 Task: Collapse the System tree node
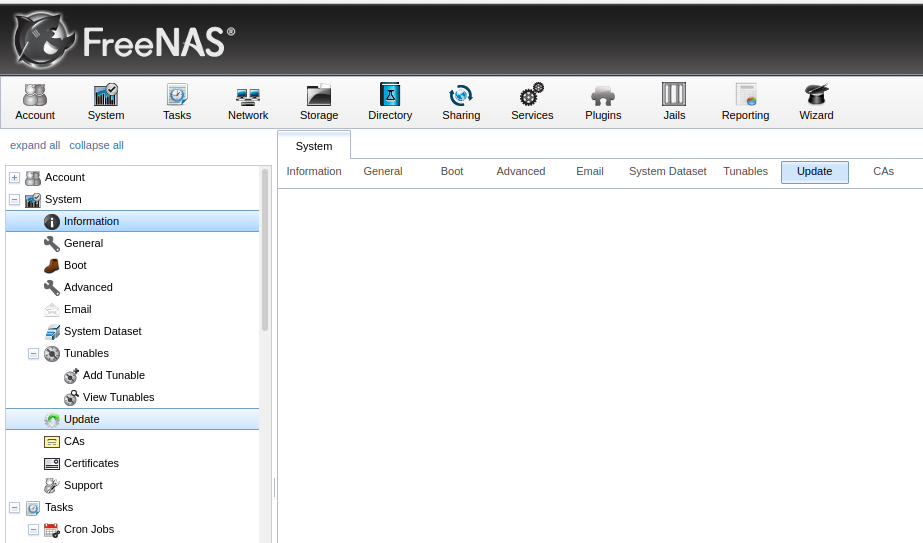click(x=15, y=199)
